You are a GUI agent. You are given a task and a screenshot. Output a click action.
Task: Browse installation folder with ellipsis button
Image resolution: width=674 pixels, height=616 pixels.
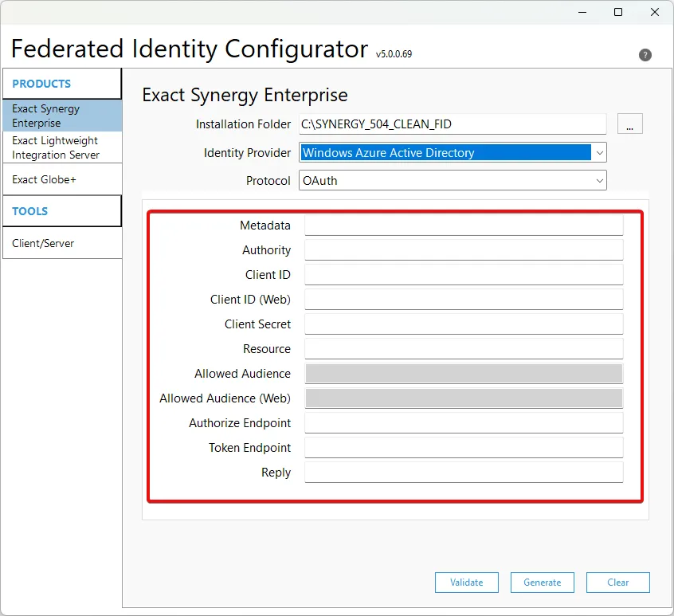click(629, 124)
